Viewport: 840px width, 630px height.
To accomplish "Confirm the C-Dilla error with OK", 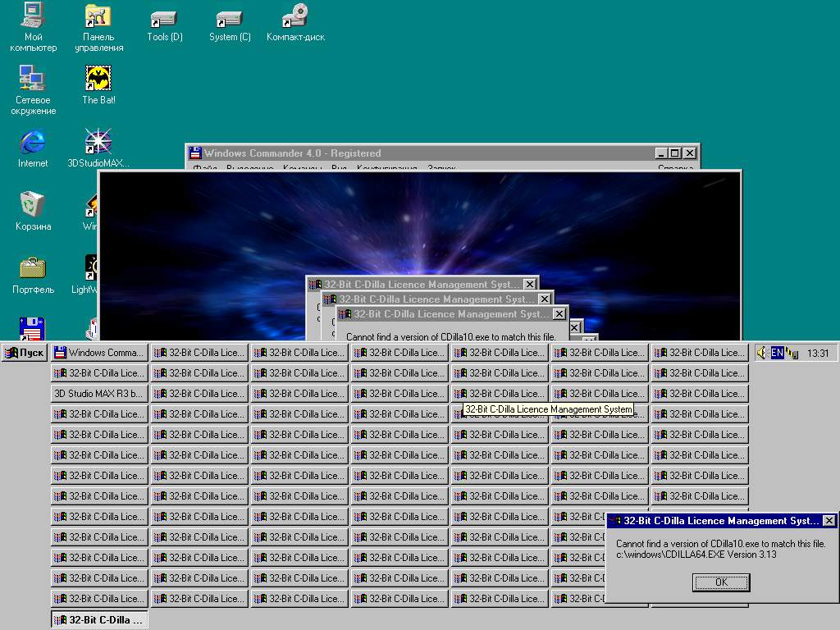I will [x=721, y=582].
